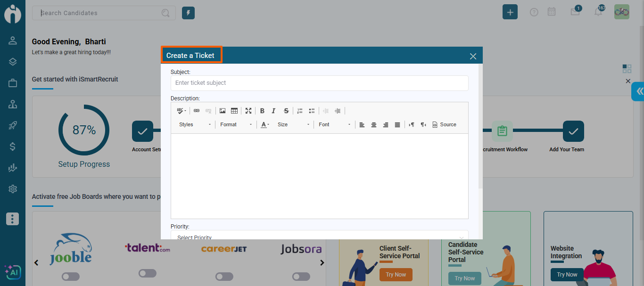This screenshot has height=286, width=644.
Task: Open the briefcase Jobs sidebar item
Action: click(13, 83)
